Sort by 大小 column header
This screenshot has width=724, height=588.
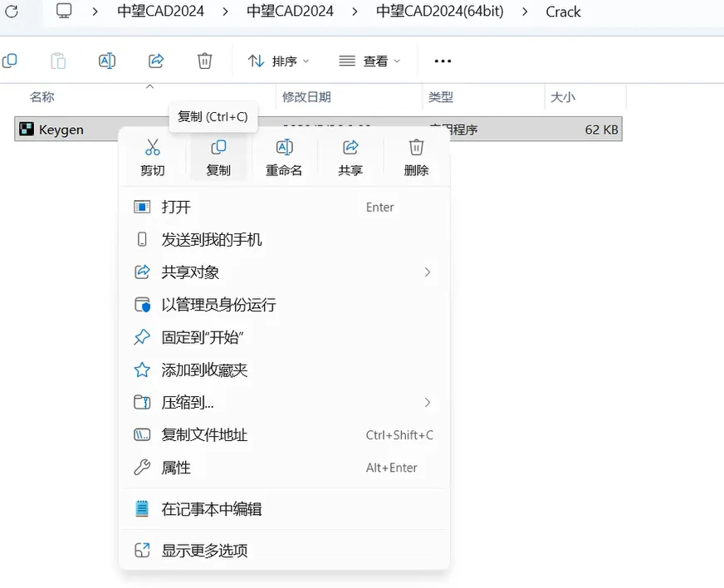tap(563, 97)
